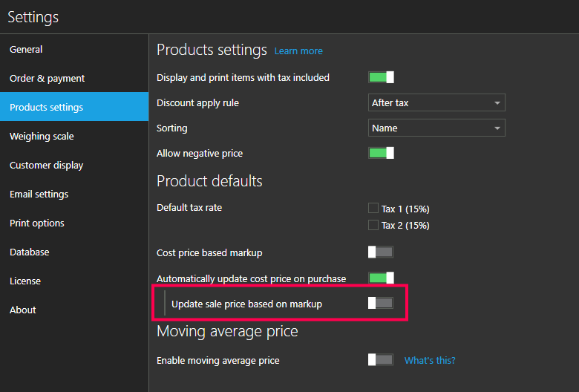This screenshot has width=579, height=392.
Task: Open Weighing scale settings
Action: 42,137
